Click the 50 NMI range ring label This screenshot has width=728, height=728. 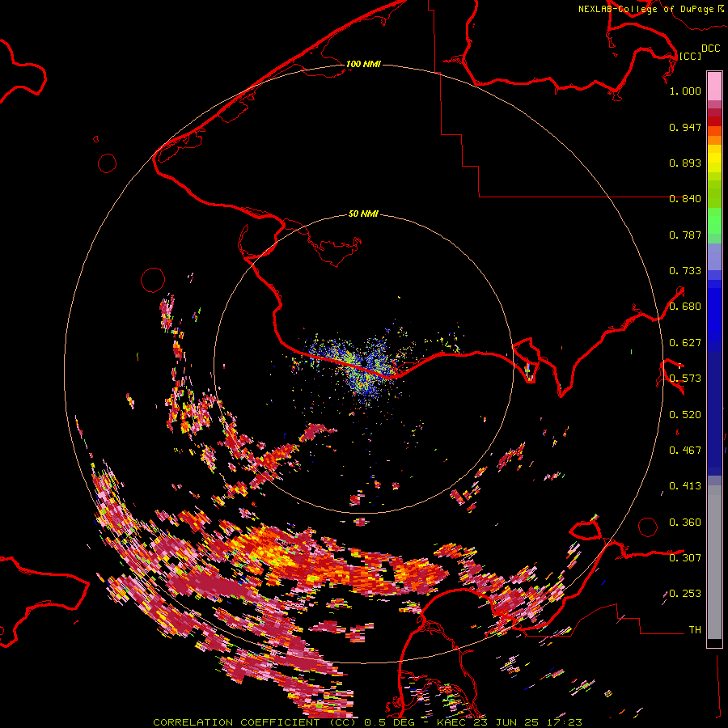(x=363, y=214)
